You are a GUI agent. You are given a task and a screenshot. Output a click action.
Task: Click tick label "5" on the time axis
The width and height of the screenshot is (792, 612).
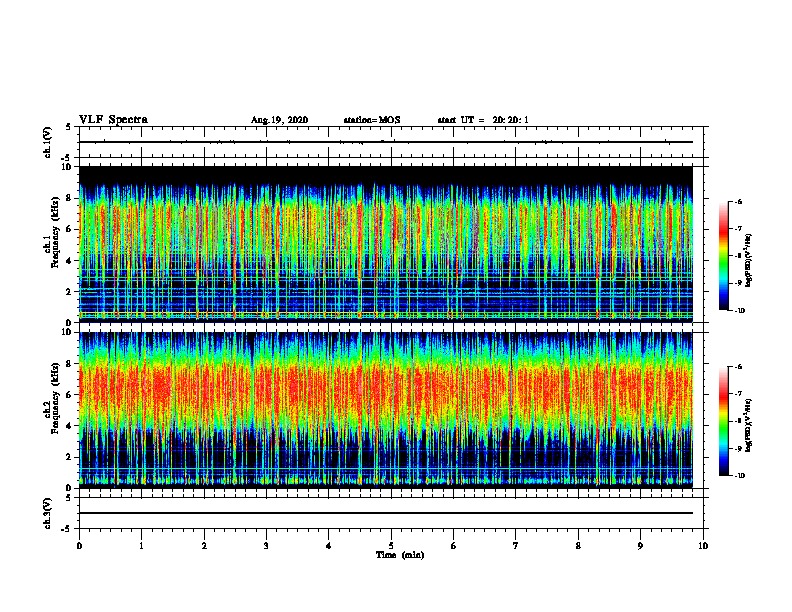[x=391, y=546]
